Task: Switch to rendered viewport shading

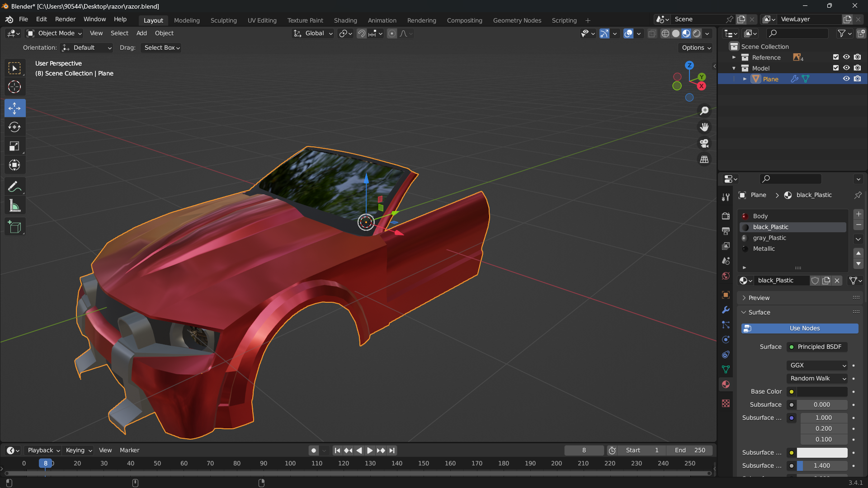Action: pyautogui.click(x=697, y=33)
